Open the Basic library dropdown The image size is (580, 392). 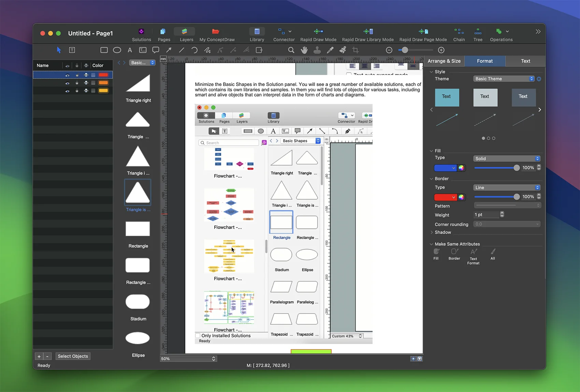click(x=142, y=63)
